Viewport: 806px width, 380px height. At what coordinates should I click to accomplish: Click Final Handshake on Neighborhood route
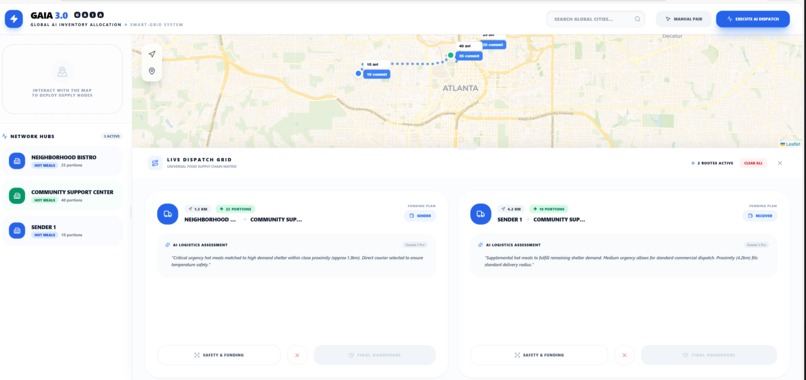(375, 355)
